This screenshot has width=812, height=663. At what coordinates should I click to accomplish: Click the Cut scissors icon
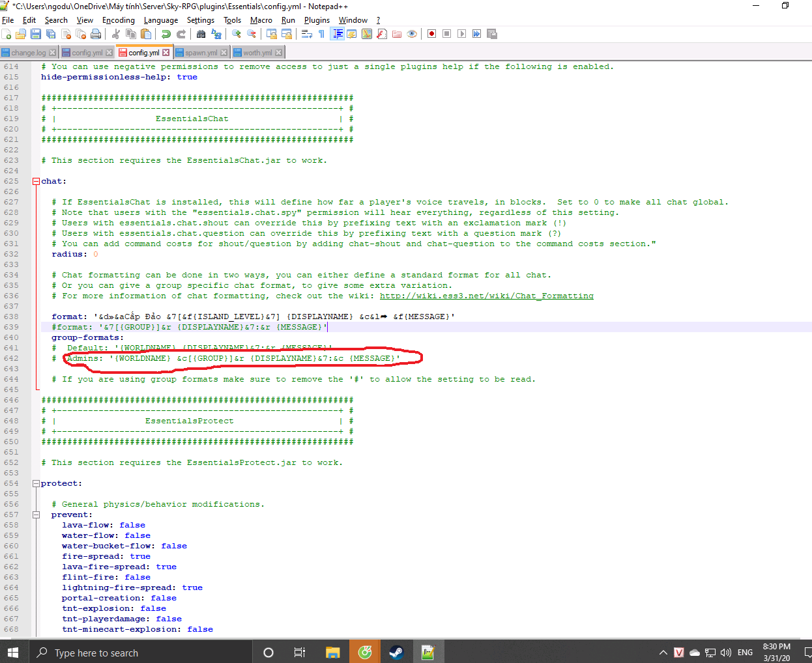coord(116,34)
